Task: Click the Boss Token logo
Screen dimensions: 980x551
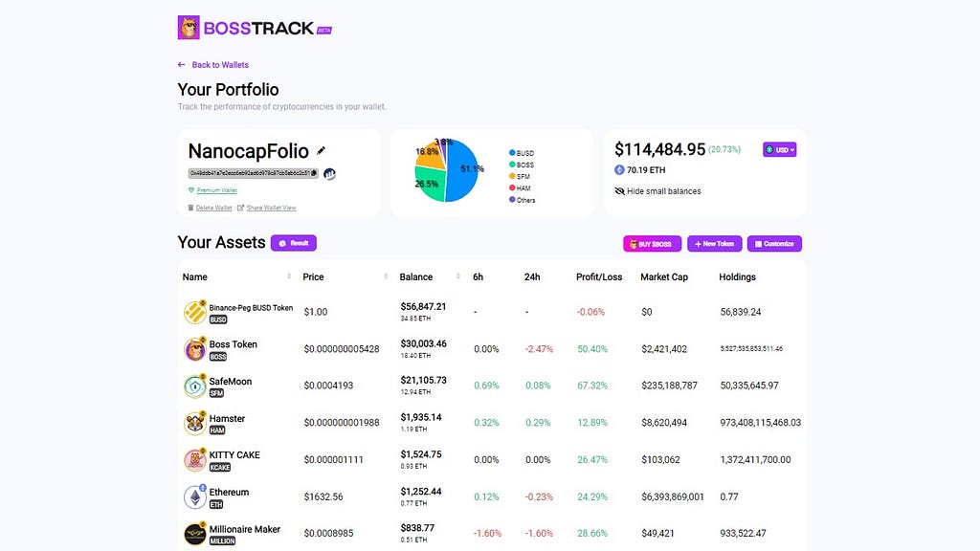Action: (x=195, y=348)
